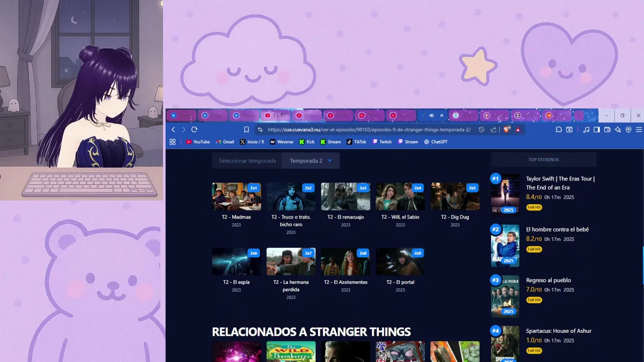The width and height of the screenshot is (644, 362).
Task: Bookmark this page with the bookmark icon
Action: tap(247, 130)
